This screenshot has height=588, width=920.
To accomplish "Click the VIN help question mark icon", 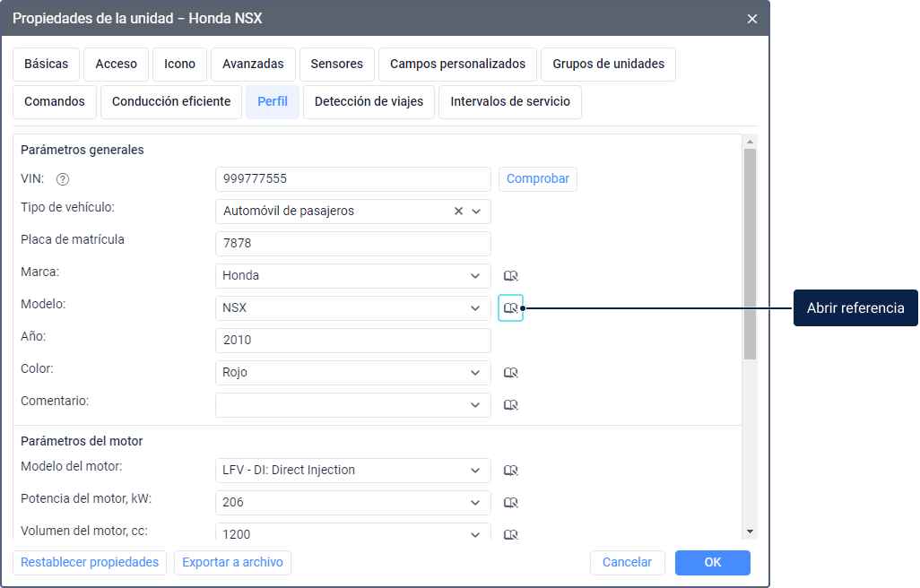I will 63,179.
